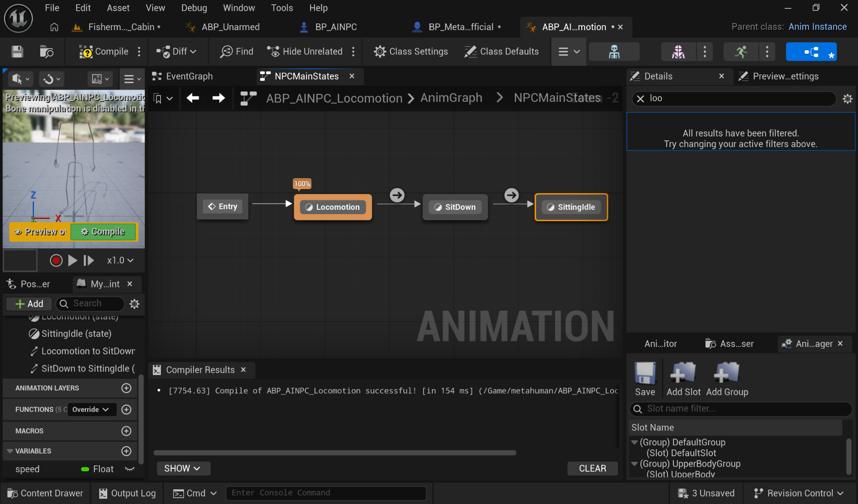Select the Entry node
This screenshot has width=858, height=504.
(x=222, y=207)
